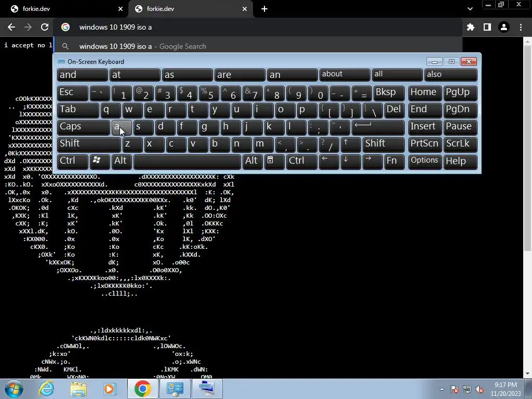Open Chrome three-dot menu
Screen dimensions: 532x399
tap(521, 27)
